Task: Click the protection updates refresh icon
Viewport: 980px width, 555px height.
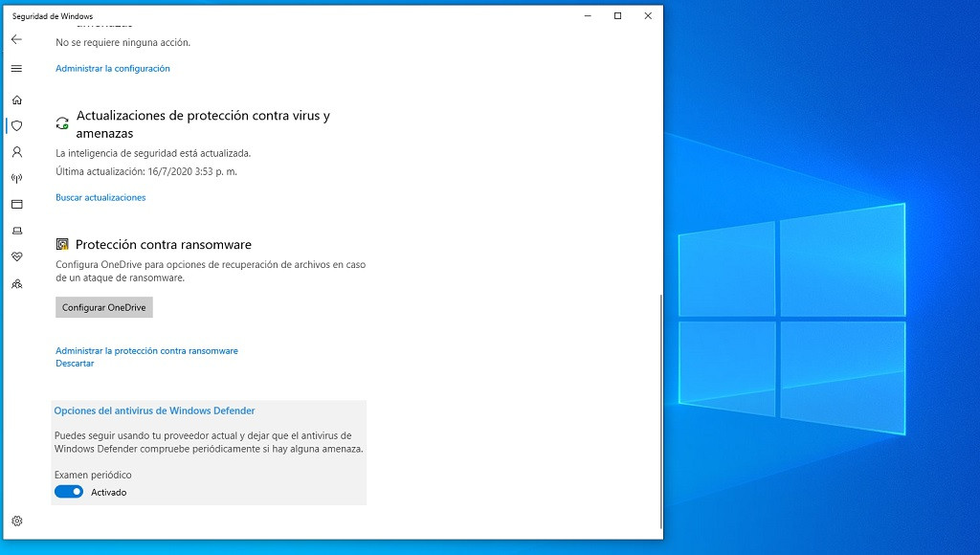Action: [61, 124]
